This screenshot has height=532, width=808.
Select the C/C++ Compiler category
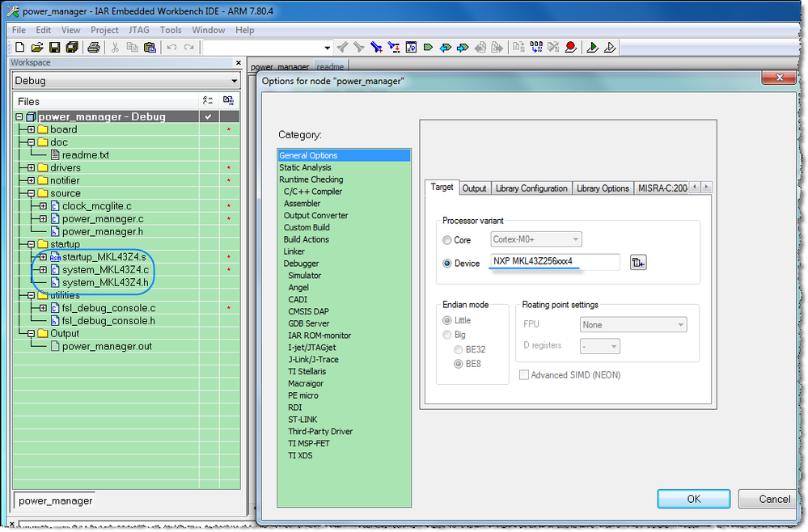pos(313,192)
